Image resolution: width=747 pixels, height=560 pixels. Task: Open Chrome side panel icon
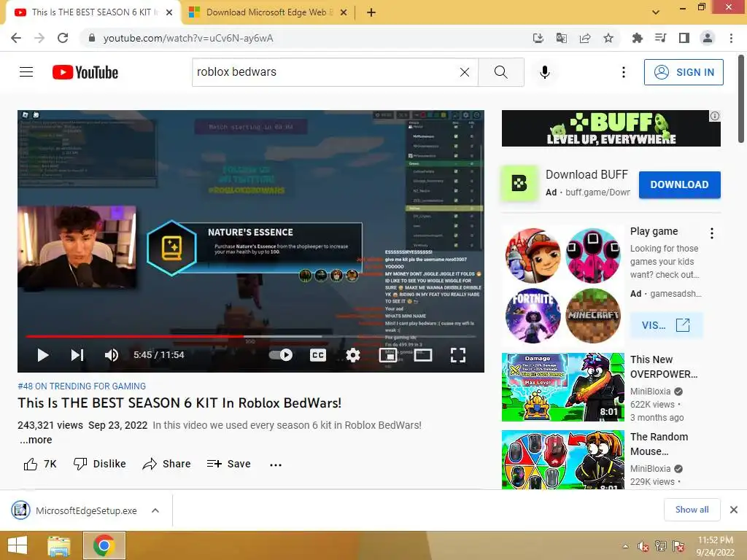tap(684, 38)
